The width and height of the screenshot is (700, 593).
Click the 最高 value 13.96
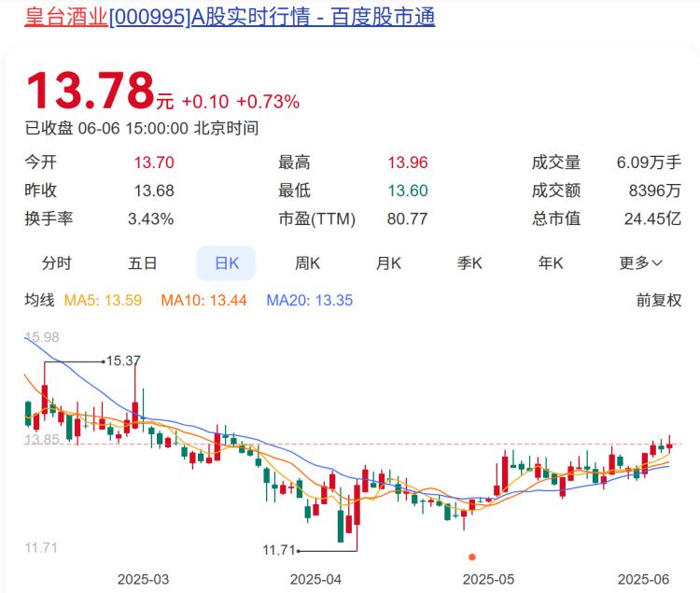[408, 162]
